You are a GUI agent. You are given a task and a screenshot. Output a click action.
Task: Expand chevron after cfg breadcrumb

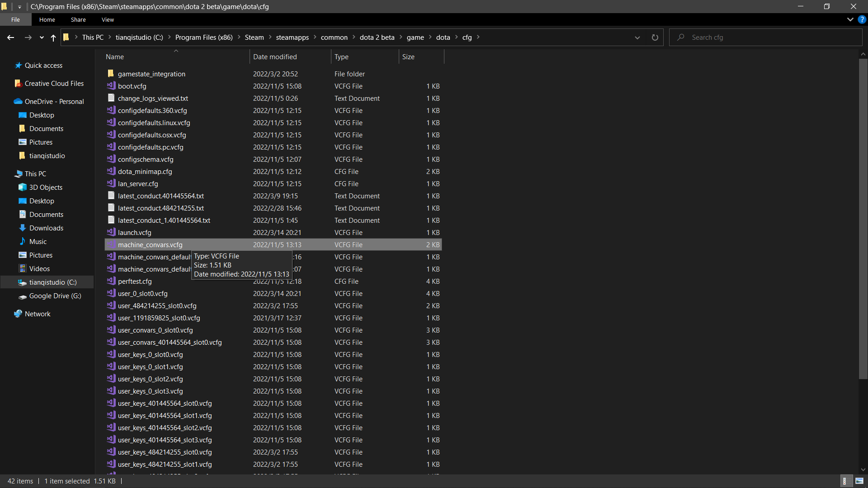(478, 38)
